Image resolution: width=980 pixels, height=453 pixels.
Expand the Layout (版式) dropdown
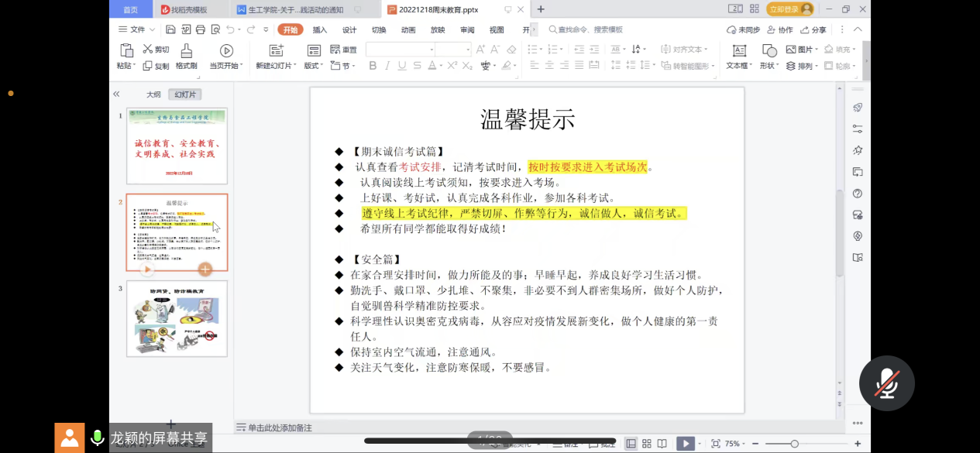tap(314, 66)
